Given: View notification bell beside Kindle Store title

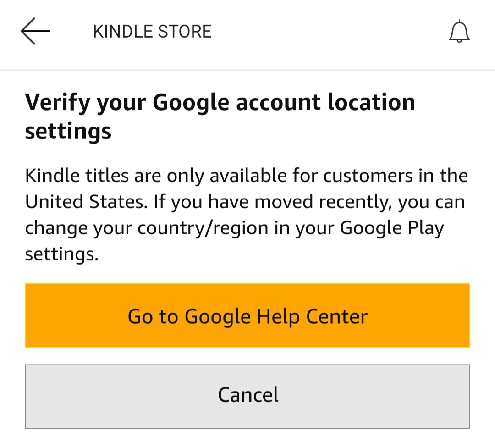Looking at the screenshot, I should pyautogui.click(x=459, y=31).
